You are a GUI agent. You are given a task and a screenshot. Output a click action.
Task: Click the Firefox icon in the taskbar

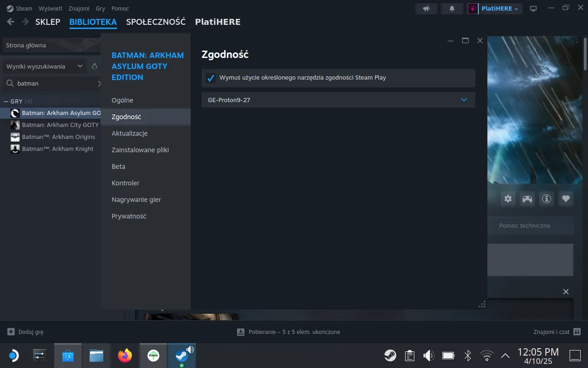pos(124,355)
